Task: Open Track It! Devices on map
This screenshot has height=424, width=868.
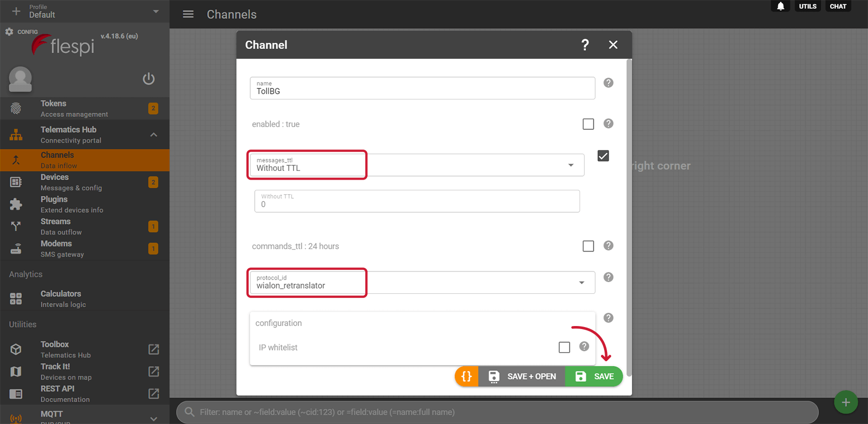Action: [x=84, y=371]
